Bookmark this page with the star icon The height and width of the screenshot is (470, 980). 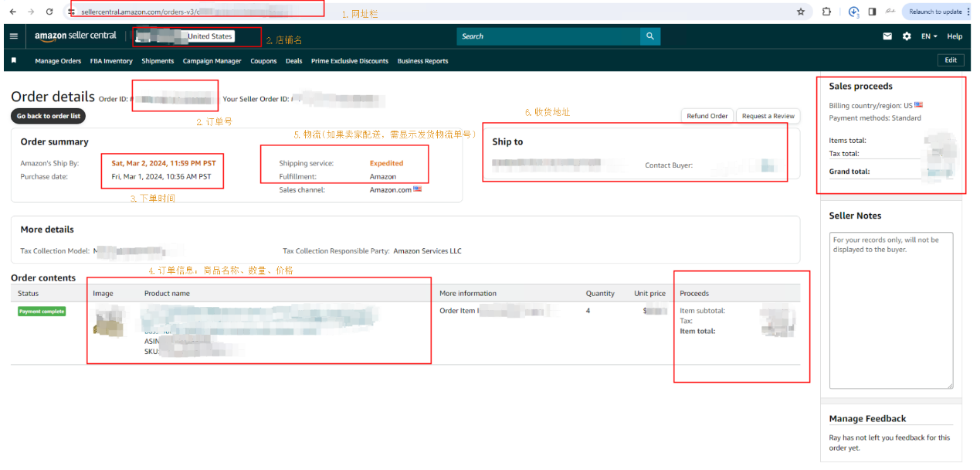click(x=801, y=12)
